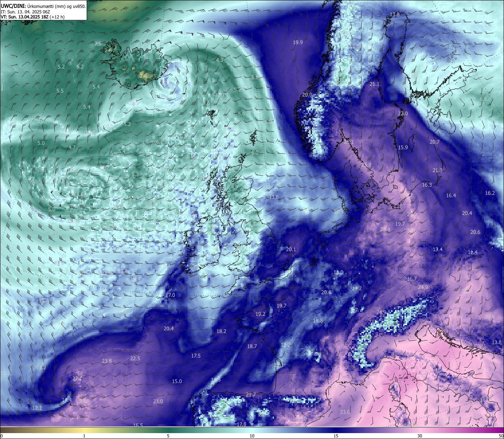The height and width of the screenshot is (439, 504).
Task: Click the value 22.0 on the map
Action: [403, 113]
